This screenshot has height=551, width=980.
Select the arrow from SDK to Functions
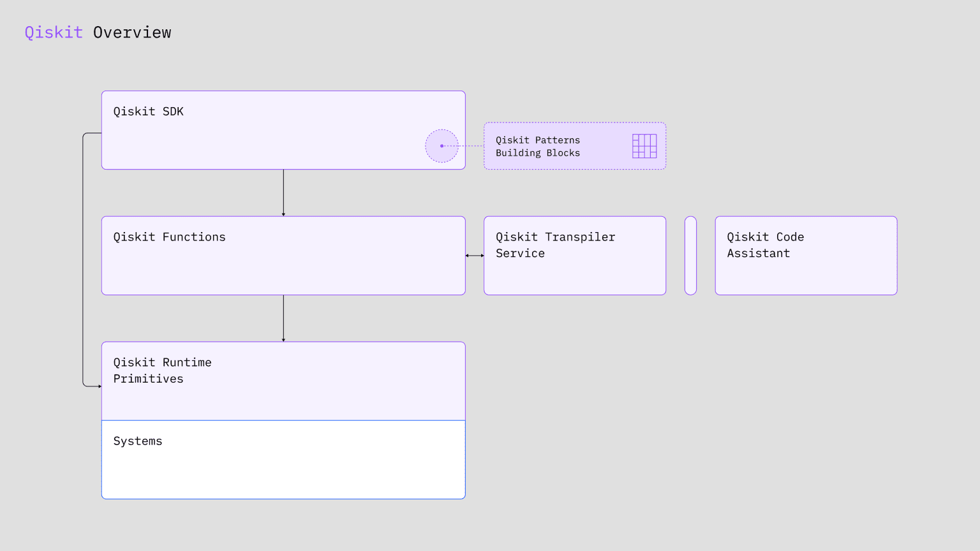(283, 191)
